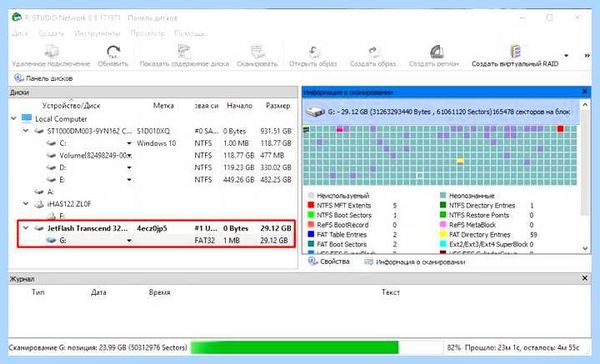Open the Помощь menu
The image size is (600, 364).
[x=190, y=34]
